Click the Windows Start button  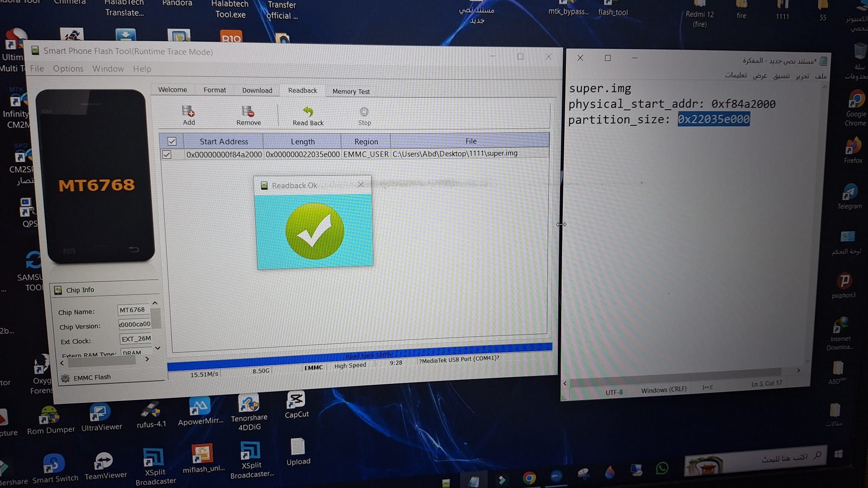click(839, 454)
